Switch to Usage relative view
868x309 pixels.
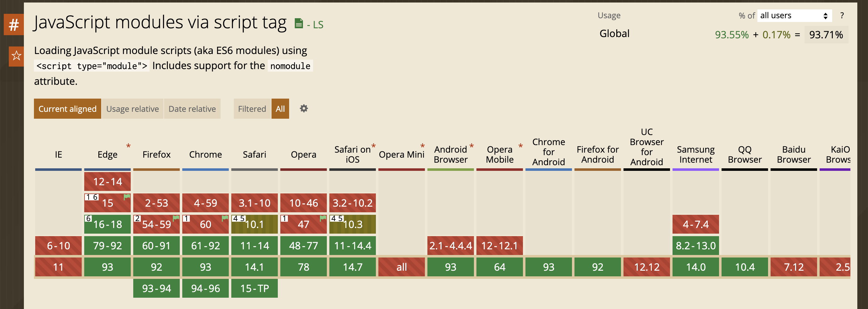tap(132, 109)
